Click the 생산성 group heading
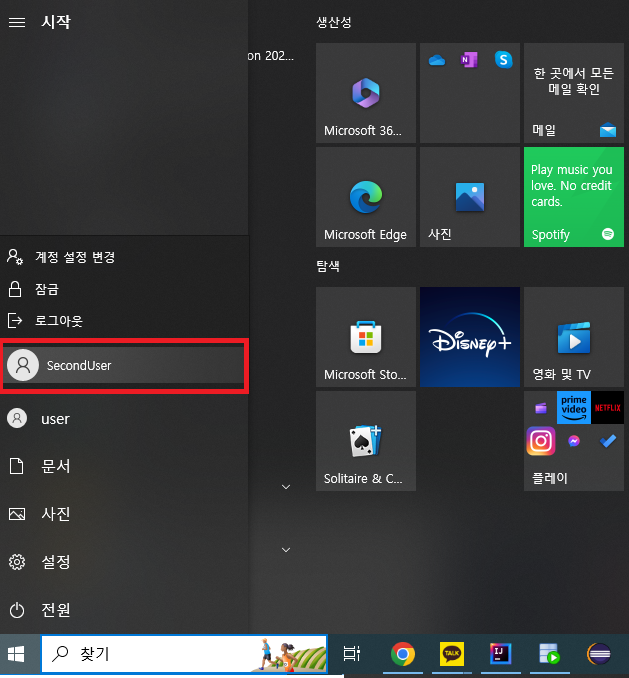 coord(334,22)
